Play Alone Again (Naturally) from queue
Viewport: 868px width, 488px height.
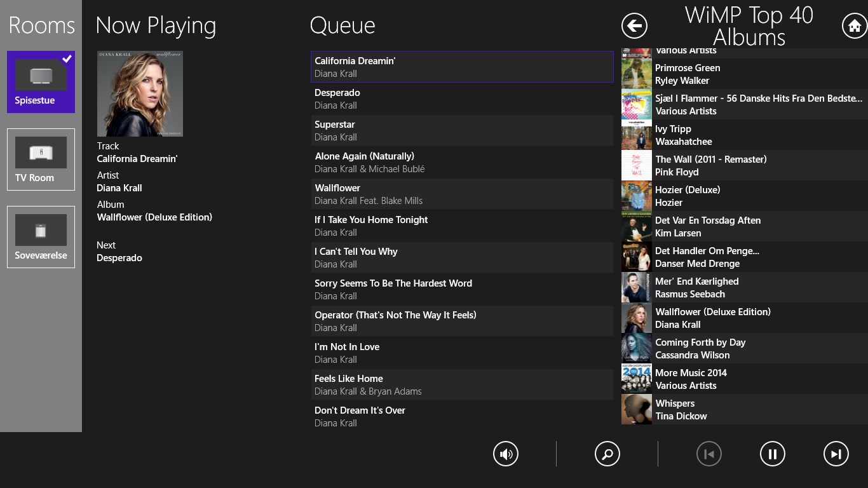click(462, 162)
